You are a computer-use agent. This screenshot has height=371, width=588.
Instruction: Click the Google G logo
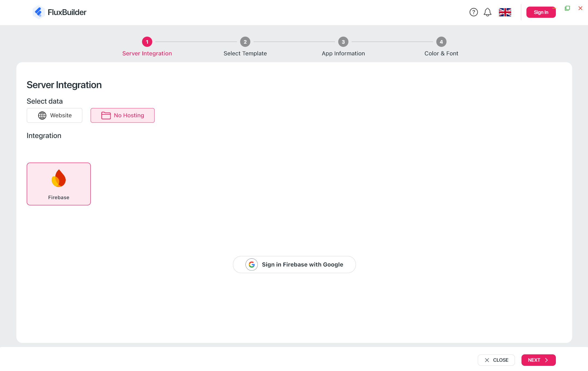(251, 265)
